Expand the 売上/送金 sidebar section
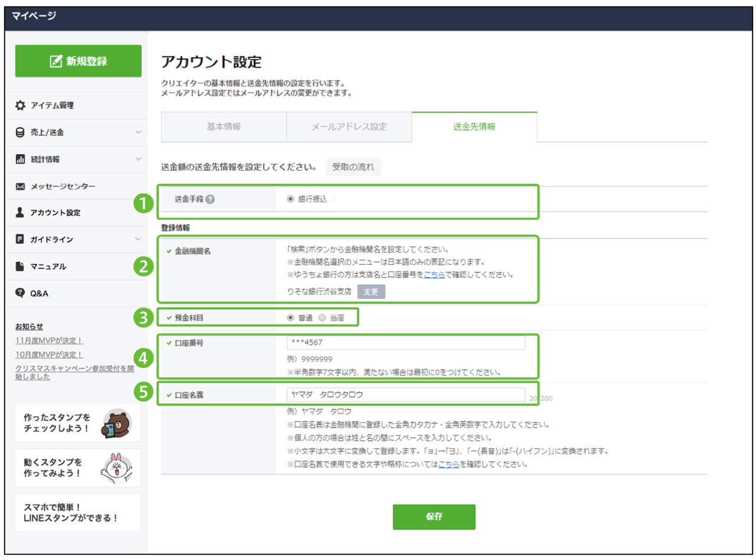The width and height of the screenshot is (756, 560). [x=139, y=132]
